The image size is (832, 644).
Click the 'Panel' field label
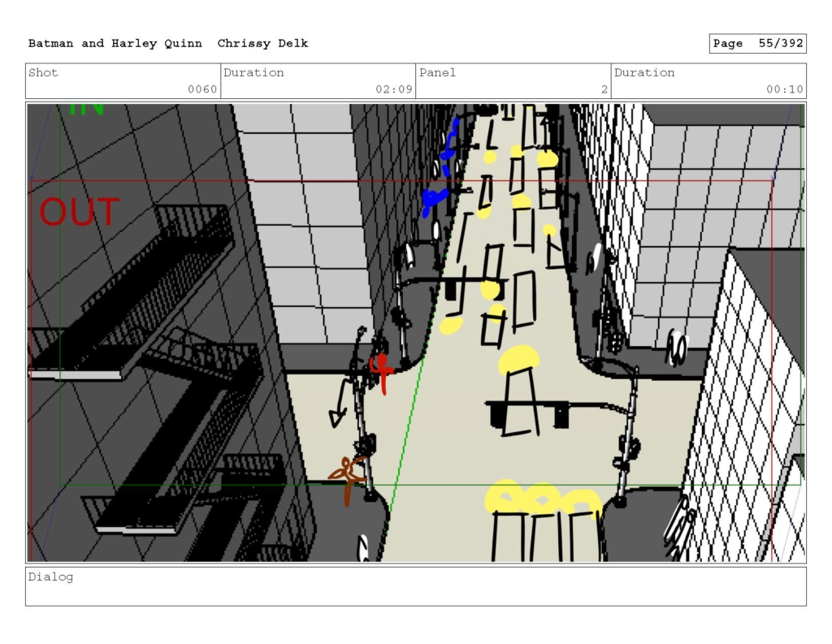(x=437, y=72)
